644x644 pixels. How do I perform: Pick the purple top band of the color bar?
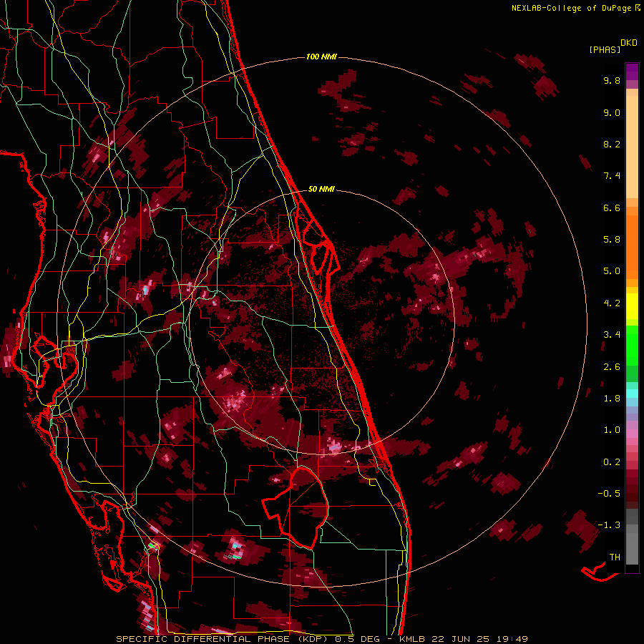pyautogui.click(x=632, y=72)
